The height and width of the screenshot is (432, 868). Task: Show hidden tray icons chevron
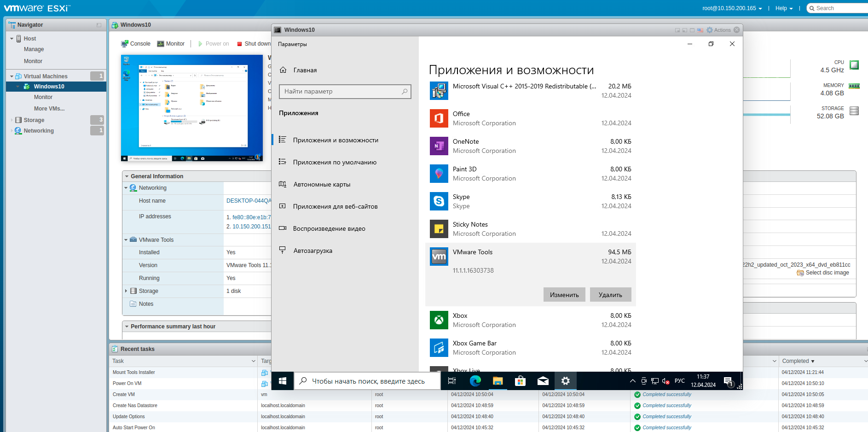633,381
